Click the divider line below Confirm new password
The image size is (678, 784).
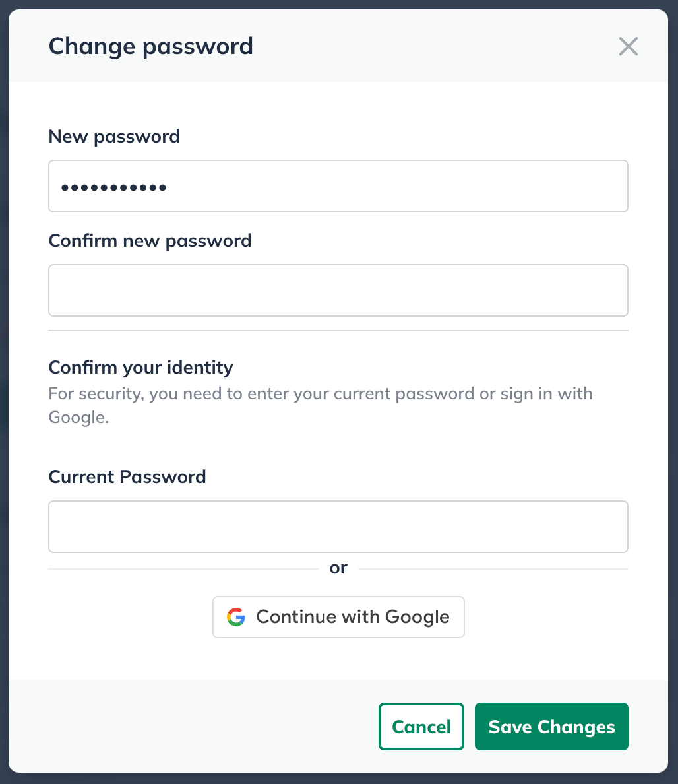(x=338, y=330)
